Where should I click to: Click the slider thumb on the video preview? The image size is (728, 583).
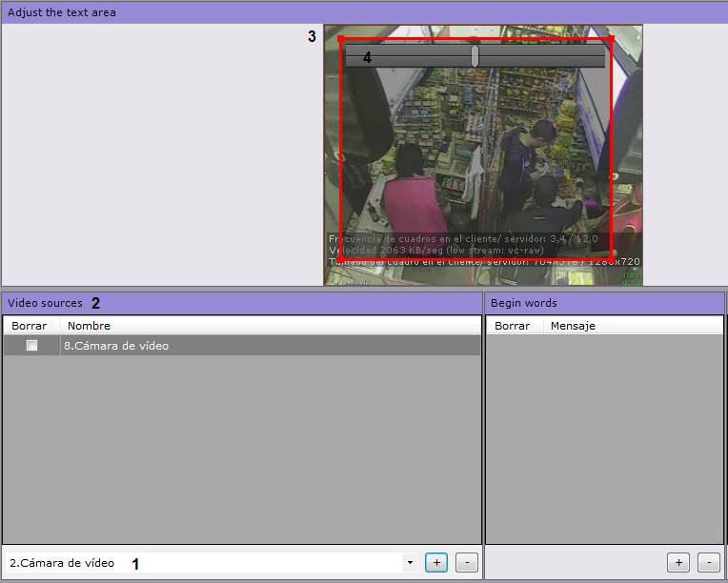point(475,57)
